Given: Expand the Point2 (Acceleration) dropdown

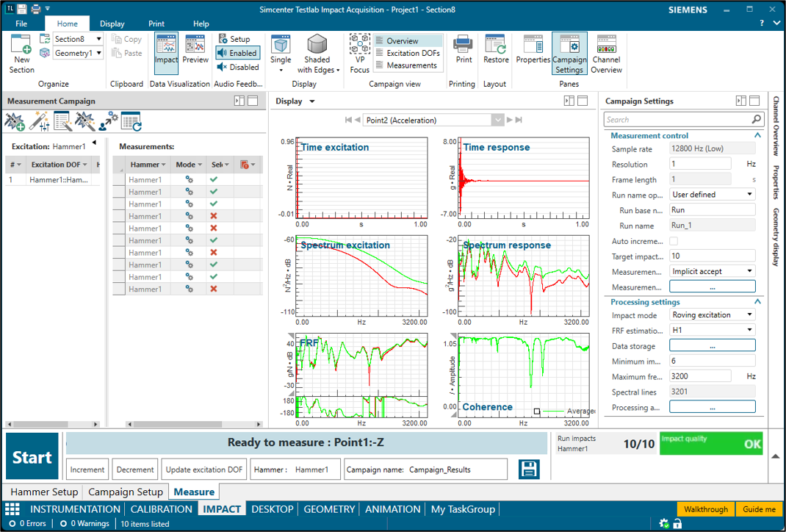Looking at the screenshot, I should (498, 121).
